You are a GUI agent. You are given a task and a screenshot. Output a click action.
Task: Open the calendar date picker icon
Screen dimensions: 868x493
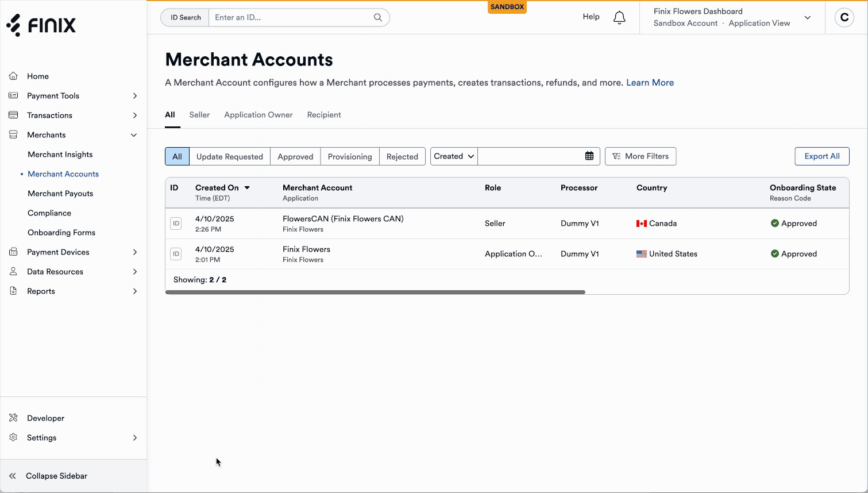(x=589, y=156)
